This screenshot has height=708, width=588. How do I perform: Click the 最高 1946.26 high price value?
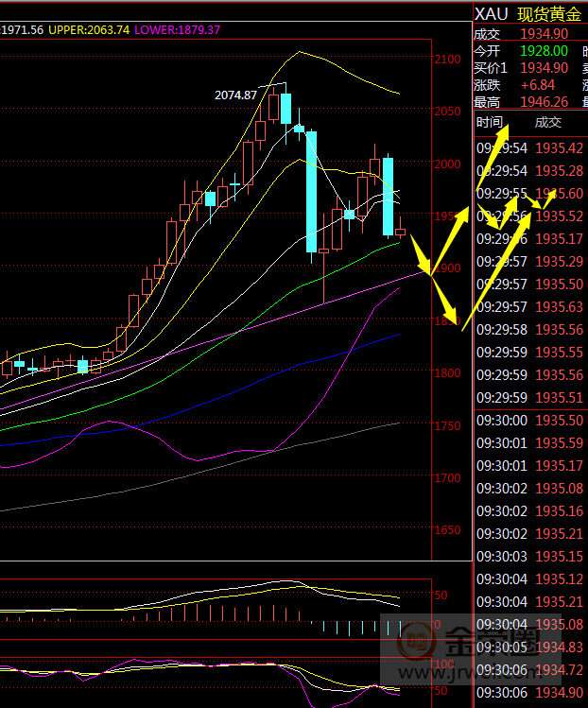[x=544, y=102]
